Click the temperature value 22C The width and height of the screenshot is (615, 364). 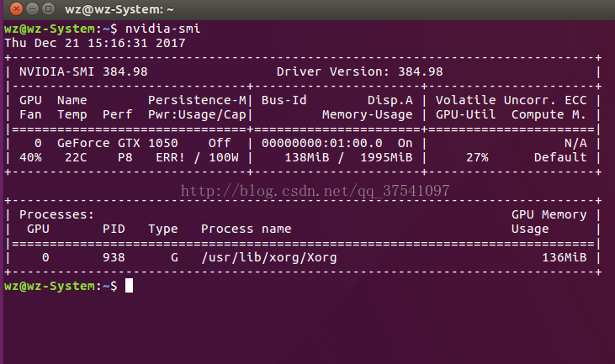(x=76, y=157)
